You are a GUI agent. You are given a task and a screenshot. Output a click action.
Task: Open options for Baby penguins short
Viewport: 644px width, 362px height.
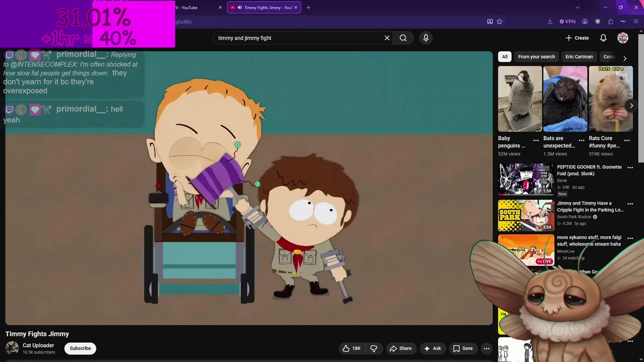coord(536,140)
